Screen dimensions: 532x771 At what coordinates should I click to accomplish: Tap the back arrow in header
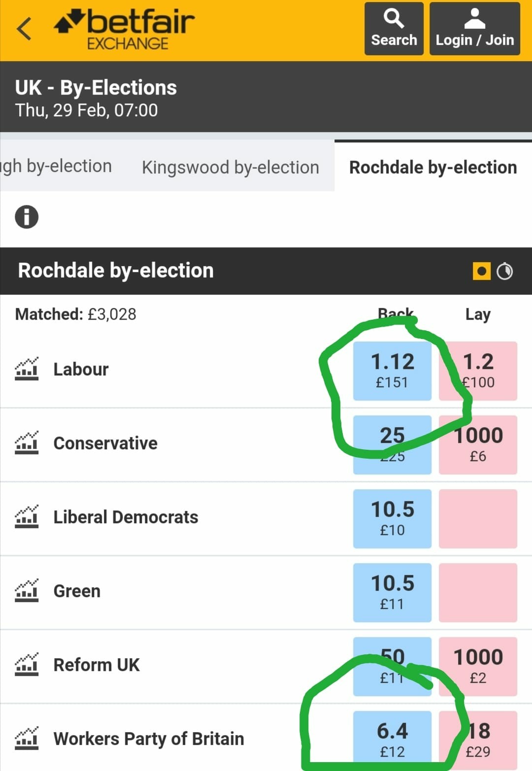pos(24,29)
